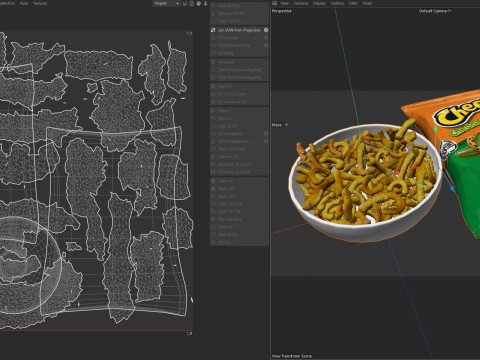This screenshot has width=480, height=360.
Task: Grab the blue Z-axis handle near bag
Action: pyautogui.click(x=452, y=189)
